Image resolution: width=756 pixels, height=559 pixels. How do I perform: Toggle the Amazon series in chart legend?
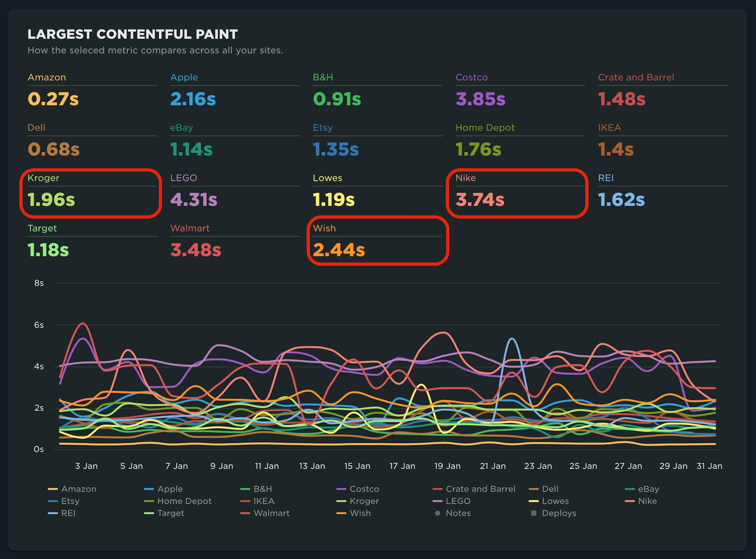[x=79, y=489]
